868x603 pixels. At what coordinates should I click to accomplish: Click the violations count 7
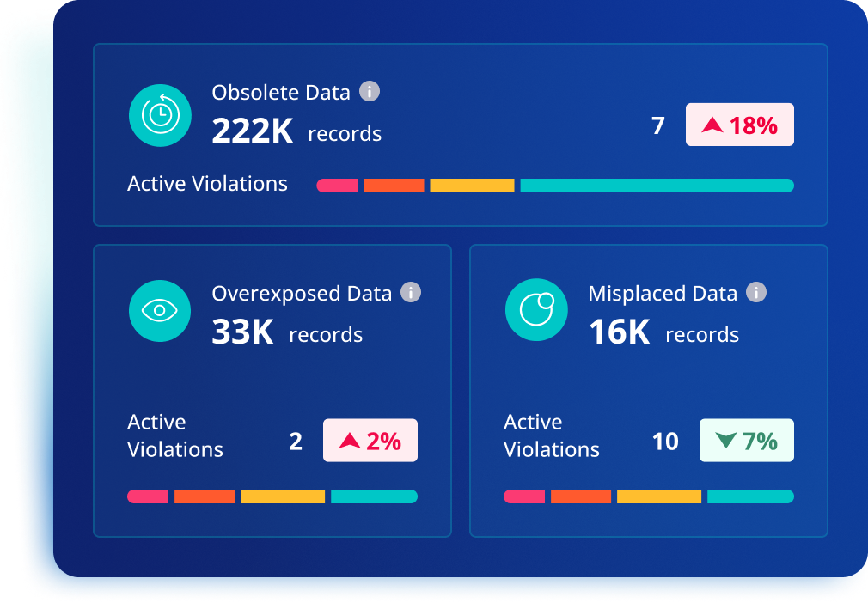657,125
